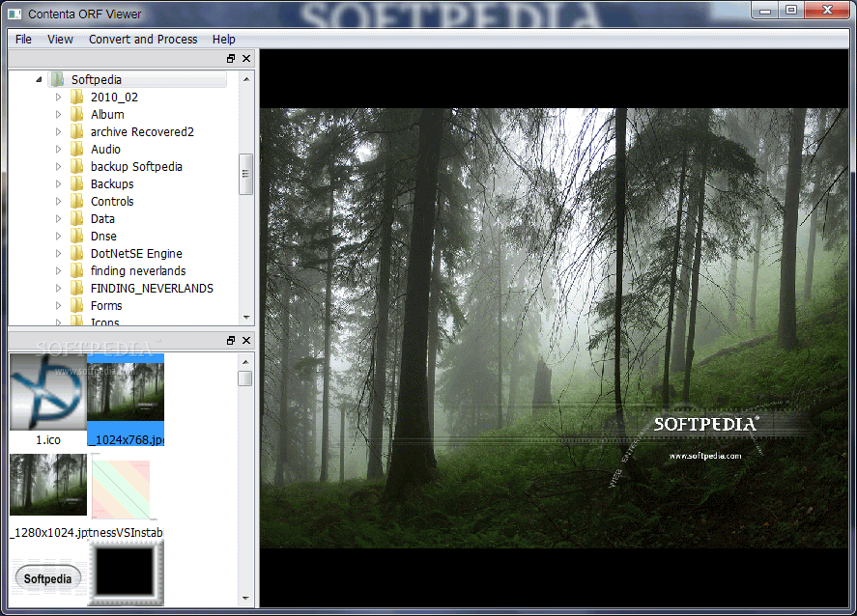857x616 pixels.
Task: Click folder tree scroll down arrow
Action: [x=246, y=318]
